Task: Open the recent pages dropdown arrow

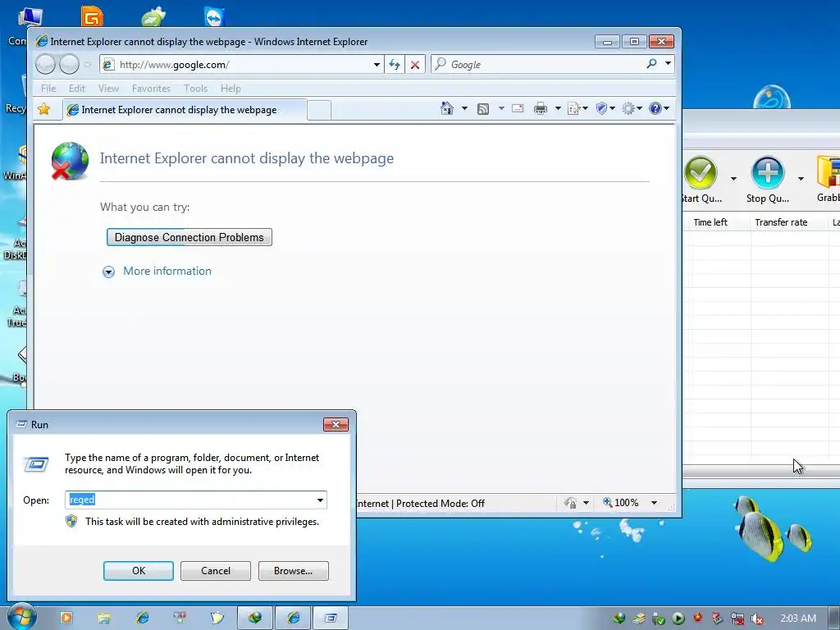Action: coord(87,65)
